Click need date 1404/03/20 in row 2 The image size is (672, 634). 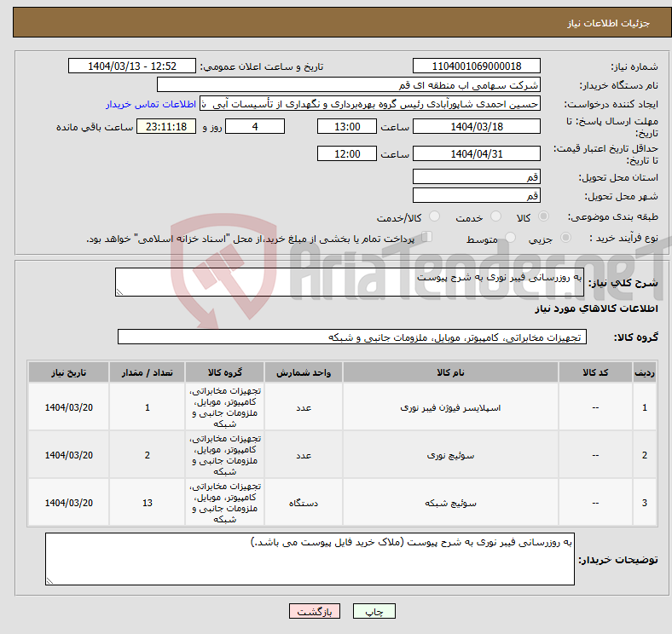pyautogui.click(x=68, y=455)
